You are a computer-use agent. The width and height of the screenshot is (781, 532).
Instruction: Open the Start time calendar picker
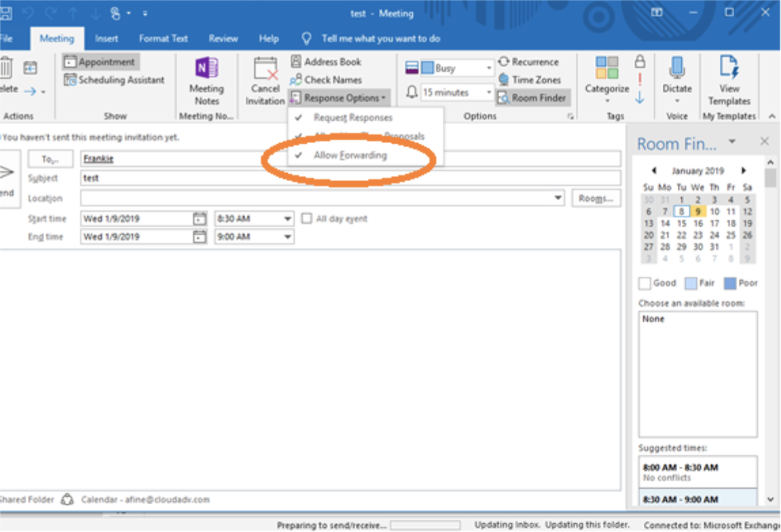199,218
